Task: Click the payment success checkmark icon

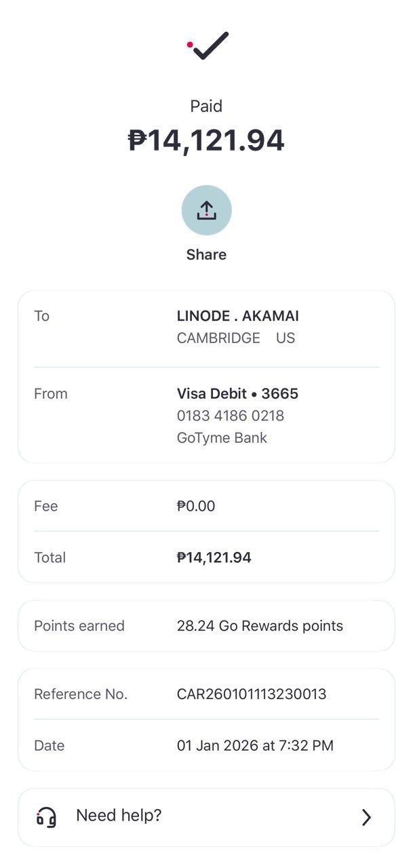Action: click(208, 45)
